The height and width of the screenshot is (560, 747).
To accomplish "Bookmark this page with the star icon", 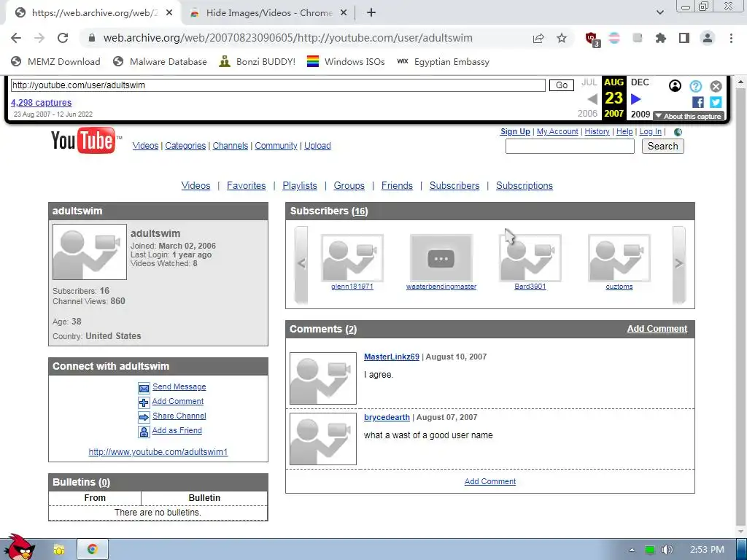I will (562, 38).
